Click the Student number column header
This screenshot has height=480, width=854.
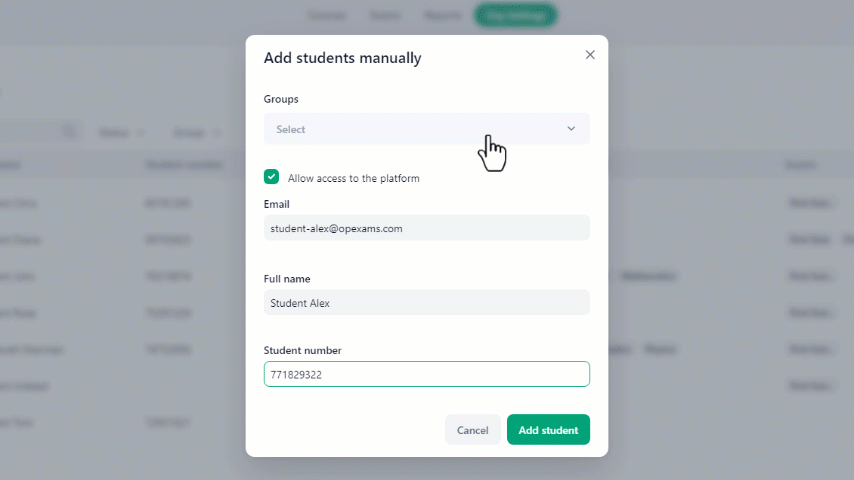[x=184, y=165]
